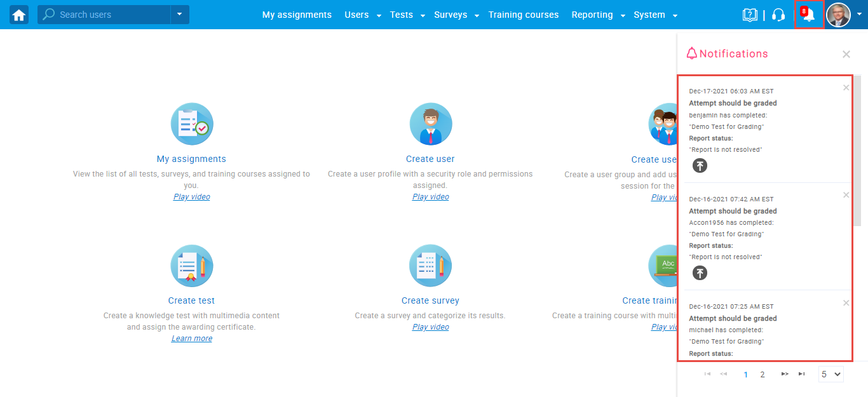Viewport: 868px width, 397px height.
Task: Click upload icon under Accon1956 notification
Action: (x=700, y=273)
